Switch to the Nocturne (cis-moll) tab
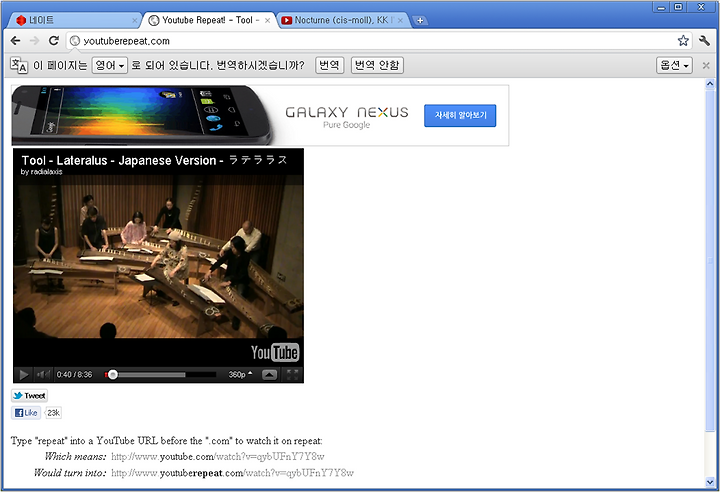The width and height of the screenshot is (720, 492). [x=342, y=20]
